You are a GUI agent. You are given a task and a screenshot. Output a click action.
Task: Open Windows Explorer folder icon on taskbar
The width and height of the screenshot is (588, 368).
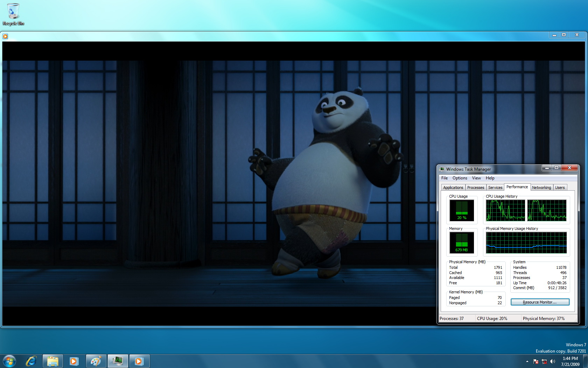pyautogui.click(x=53, y=361)
